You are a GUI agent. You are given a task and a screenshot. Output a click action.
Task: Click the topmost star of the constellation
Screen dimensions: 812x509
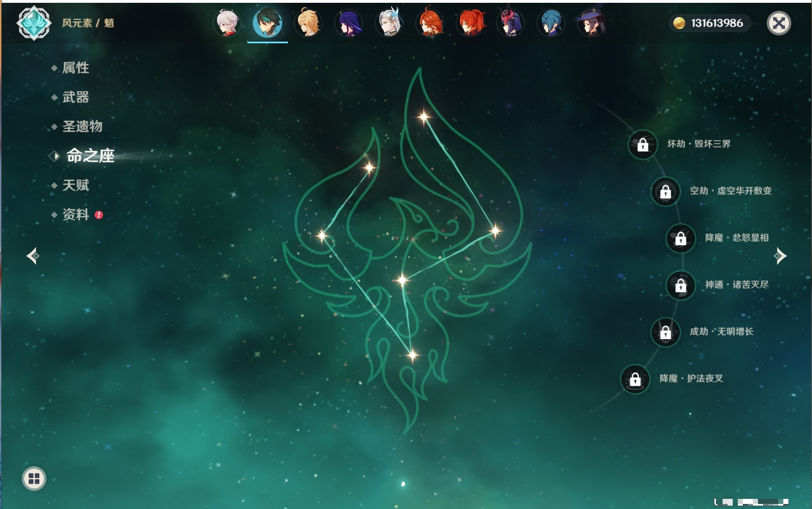tap(423, 117)
